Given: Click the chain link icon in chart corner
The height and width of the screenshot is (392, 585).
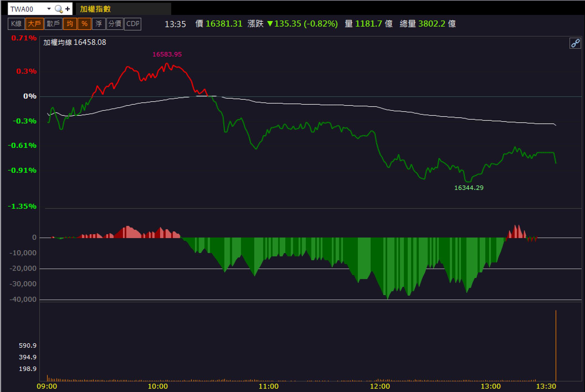Looking at the screenshot, I should click(x=575, y=43).
